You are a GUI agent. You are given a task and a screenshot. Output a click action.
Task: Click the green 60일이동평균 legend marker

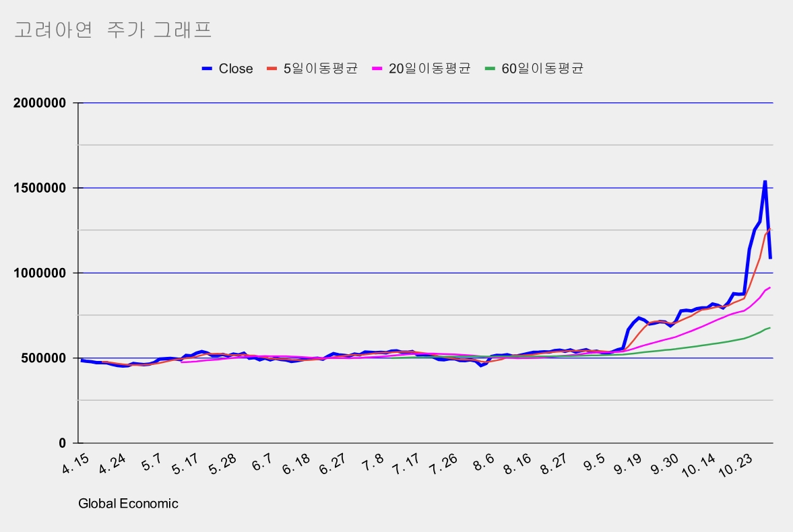pyautogui.click(x=490, y=69)
